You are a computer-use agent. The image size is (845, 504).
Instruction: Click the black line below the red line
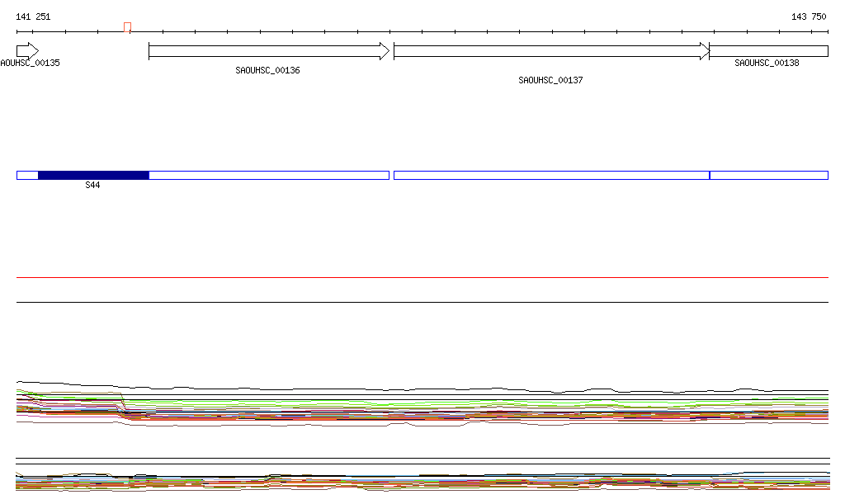coord(422,302)
